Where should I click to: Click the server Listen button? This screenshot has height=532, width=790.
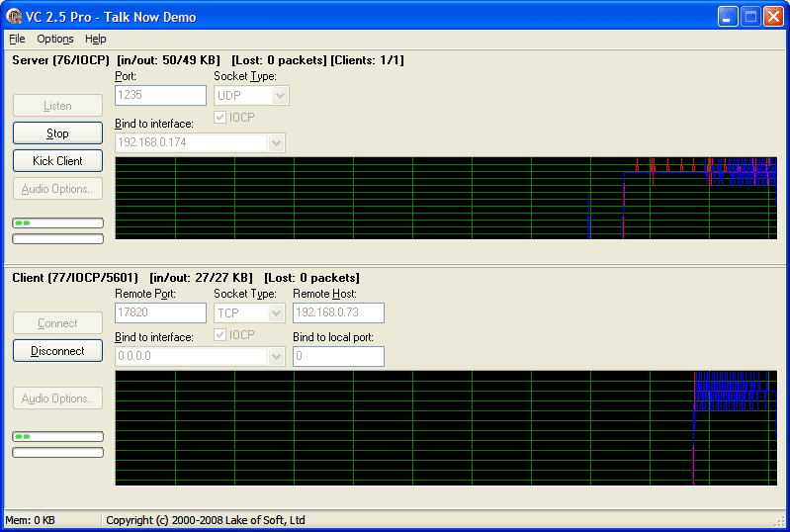(x=57, y=106)
